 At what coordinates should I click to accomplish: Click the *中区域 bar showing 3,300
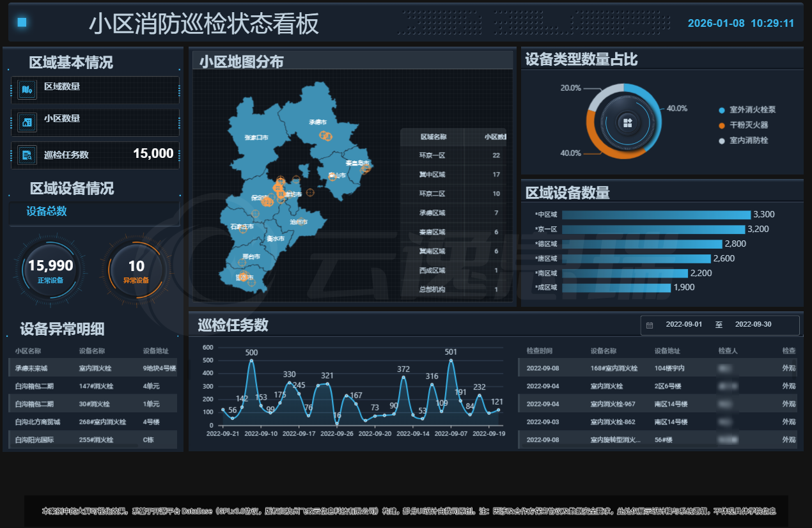[656, 215]
